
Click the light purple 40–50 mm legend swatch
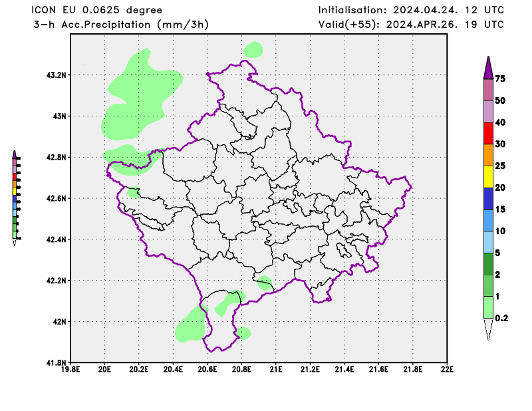(488, 112)
